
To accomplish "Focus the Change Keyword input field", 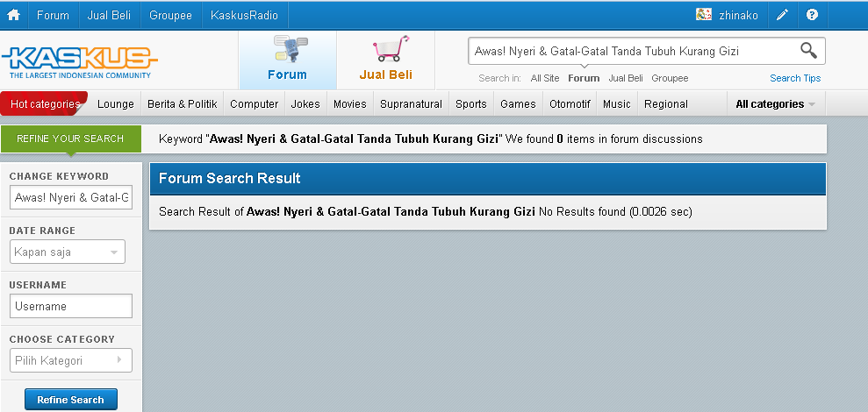I will pyautogui.click(x=71, y=197).
